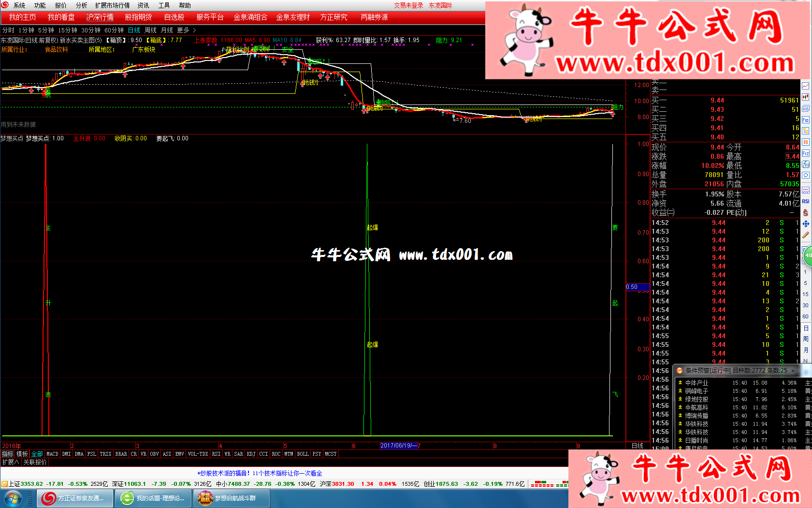Click the 上证 index value 3353.62

pos(32,484)
